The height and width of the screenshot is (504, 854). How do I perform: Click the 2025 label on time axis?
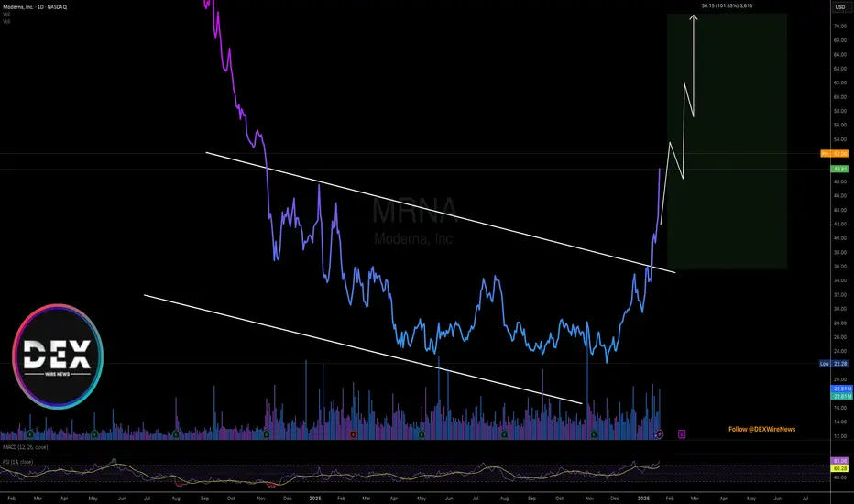coord(315,499)
